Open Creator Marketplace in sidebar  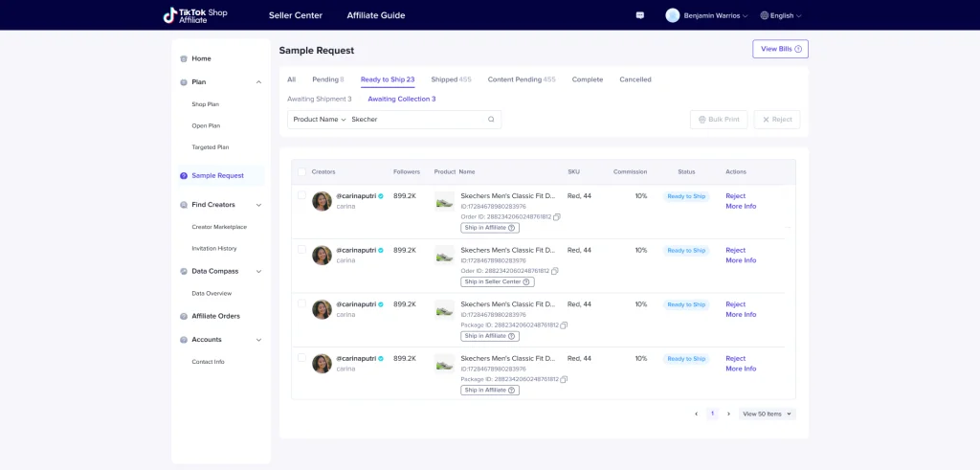219,227
